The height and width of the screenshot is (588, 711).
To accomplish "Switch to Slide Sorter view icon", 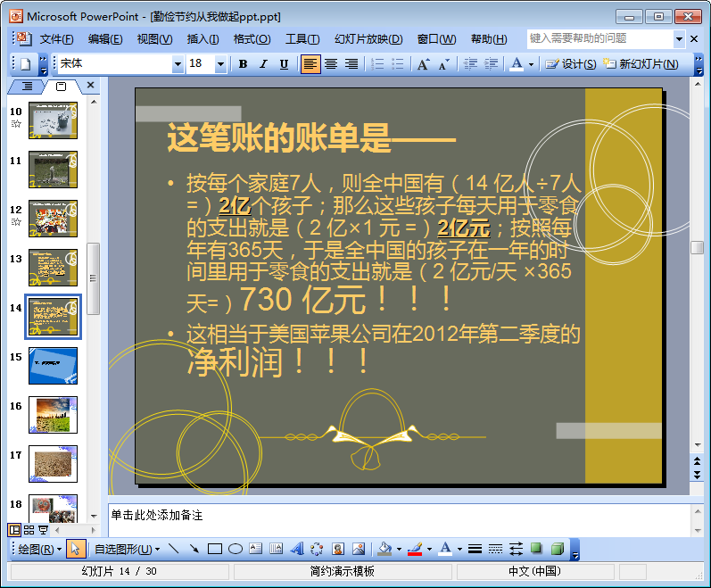I will (x=29, y=529).
